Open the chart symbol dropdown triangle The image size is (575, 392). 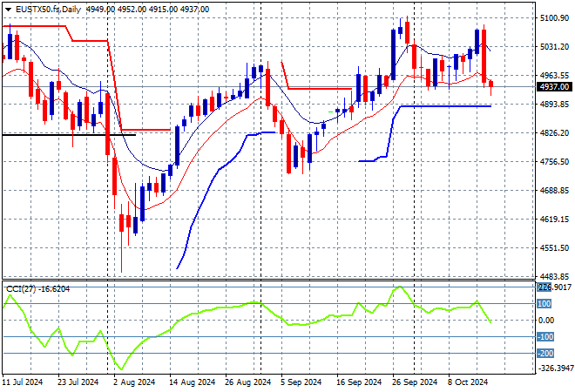pyautogui.click(x=8, y=9)
